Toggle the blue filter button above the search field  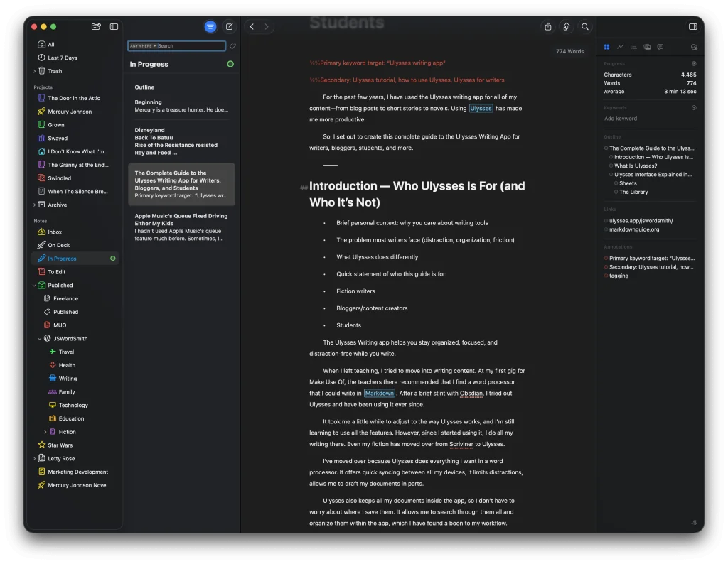[x=210, y=26]
